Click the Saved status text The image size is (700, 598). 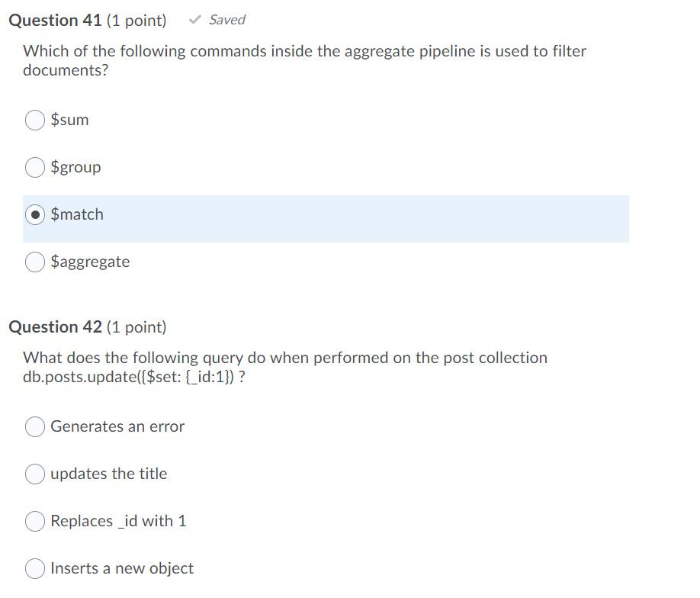[226, 20]
